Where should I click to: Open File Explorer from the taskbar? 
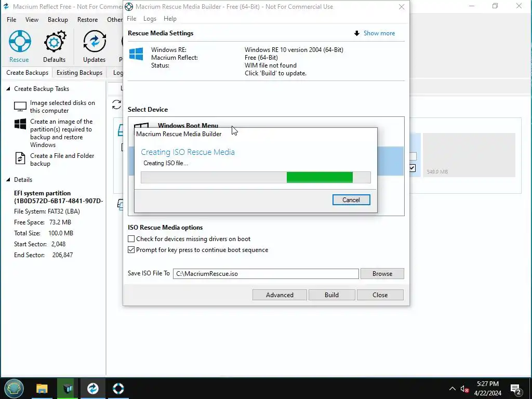[42, 389]
